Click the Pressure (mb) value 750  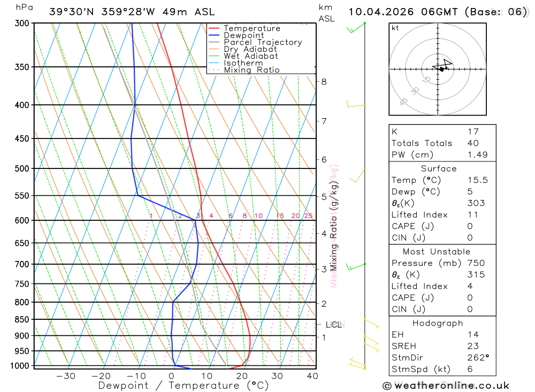[x=476, y=263]
